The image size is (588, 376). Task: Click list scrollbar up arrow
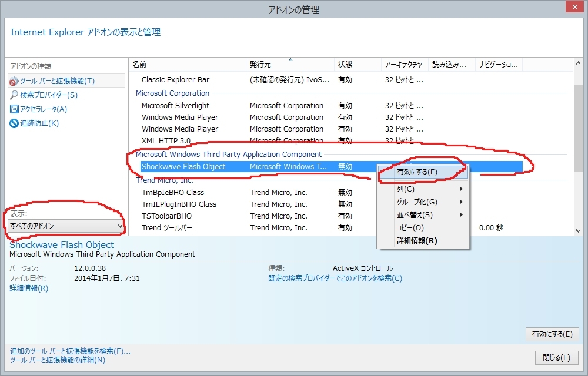coord(578,63)
